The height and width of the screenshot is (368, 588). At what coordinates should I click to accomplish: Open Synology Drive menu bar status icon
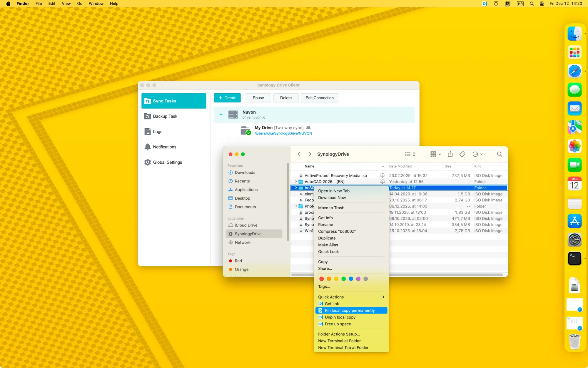pos(485,4)
